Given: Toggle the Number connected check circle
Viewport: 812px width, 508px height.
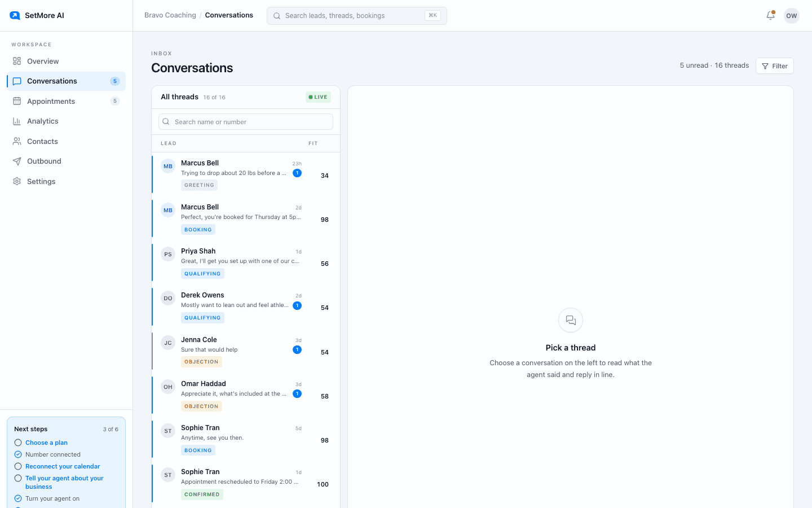Looking at the screenshot, I should tap(18, 454).
